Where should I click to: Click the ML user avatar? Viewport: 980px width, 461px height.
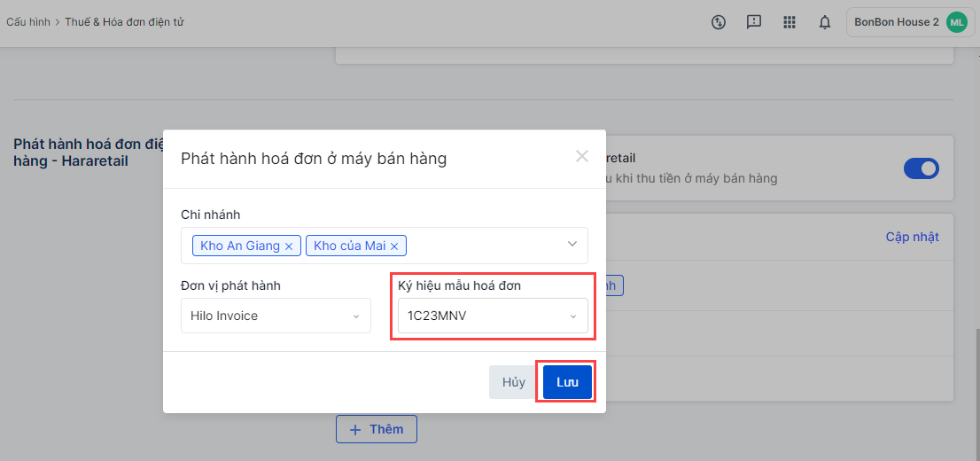pyautogui.click(x=956, y=22)
